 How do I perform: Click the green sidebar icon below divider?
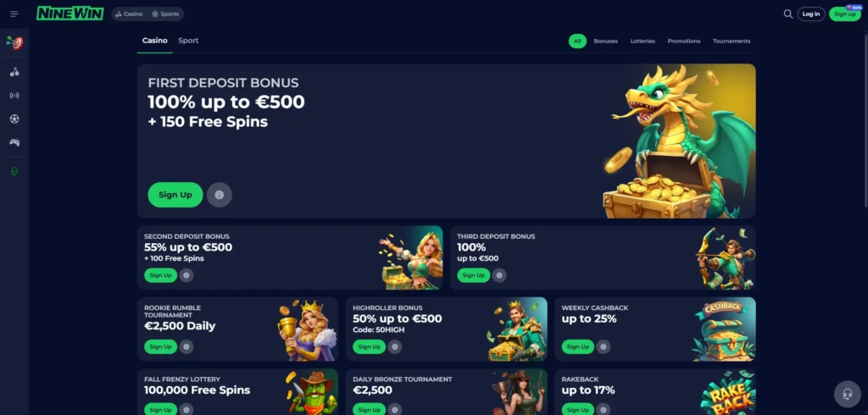[x=14, y=172]
